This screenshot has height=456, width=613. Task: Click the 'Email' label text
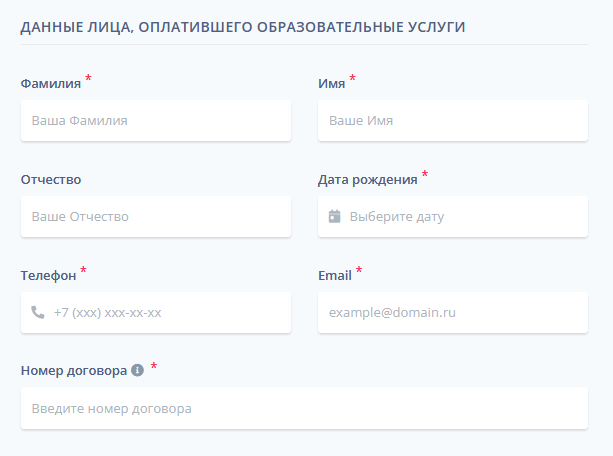pyautogui.click(x=335, y=276)
